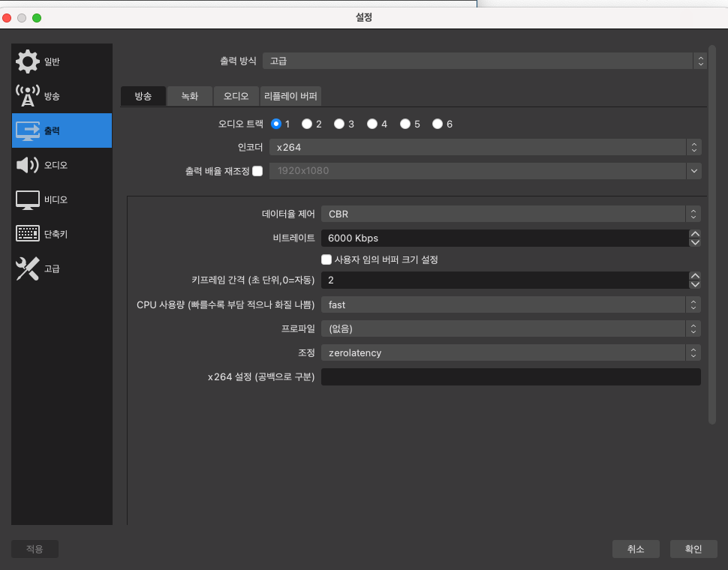Click the 고급 (Advanced) tools icon
This screenshot has width=728, height=570.
click(28, 268)
